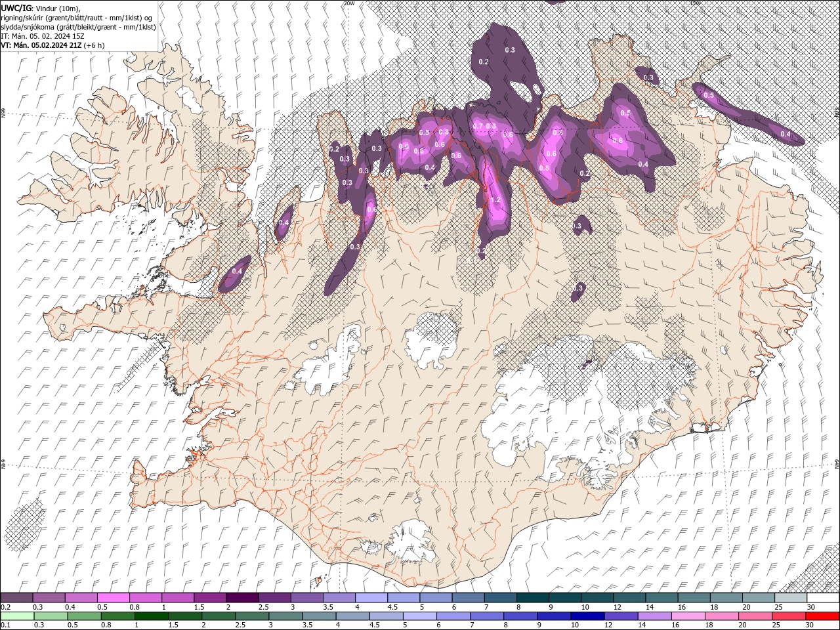Select the 'rigning/skúrir' legend description line
840x630 pixels.
pyautogui.click(x=77, y=18)
